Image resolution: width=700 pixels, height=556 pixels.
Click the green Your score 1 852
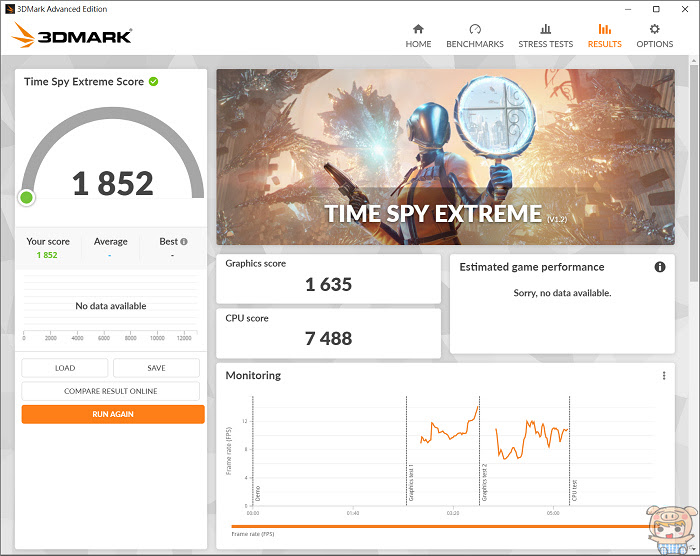point(47,255)
